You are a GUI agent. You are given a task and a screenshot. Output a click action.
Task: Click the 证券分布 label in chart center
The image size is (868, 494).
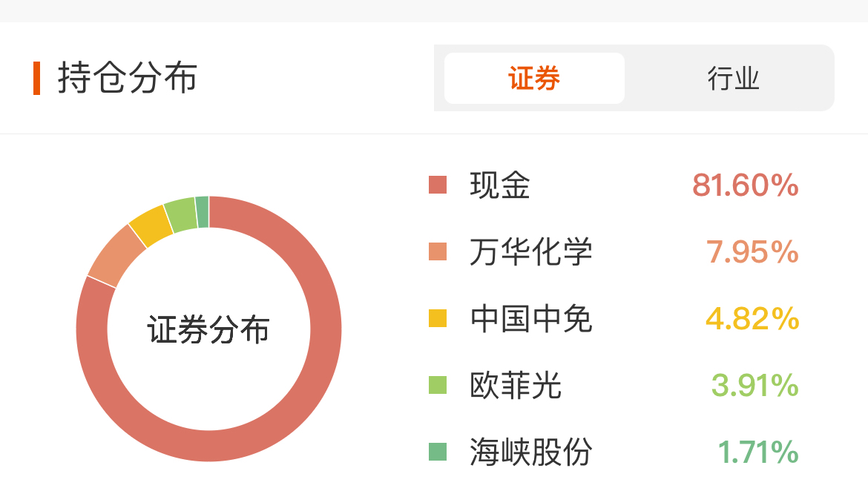[208, 330]
